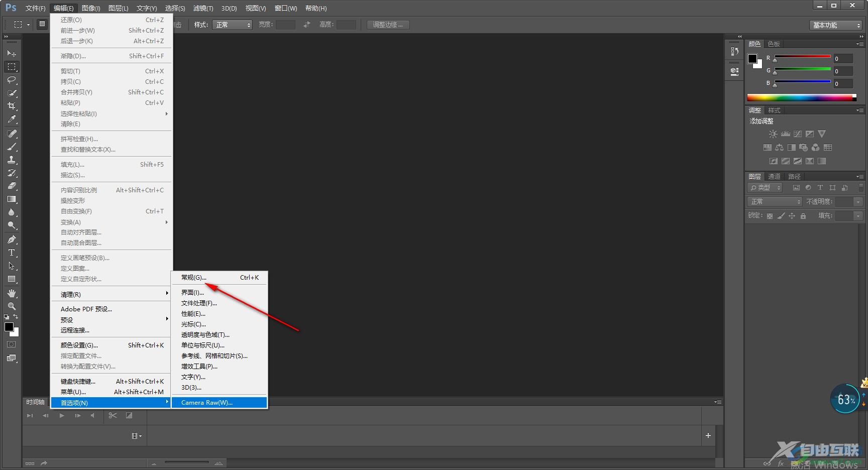Select the Horizontal Type tool
Screen dimensions: 868x470
pyautogui.click(x=12, y=253)
